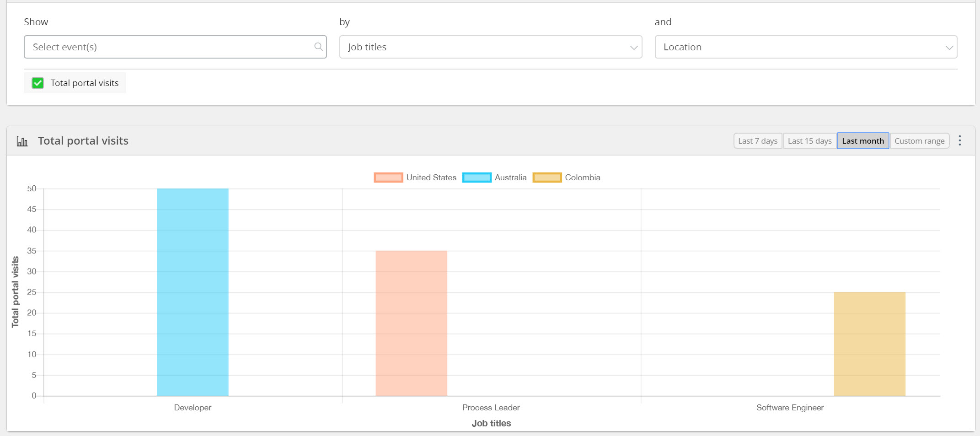
Task: Click the 50 value on y-axis
Action: pos(32,188)
